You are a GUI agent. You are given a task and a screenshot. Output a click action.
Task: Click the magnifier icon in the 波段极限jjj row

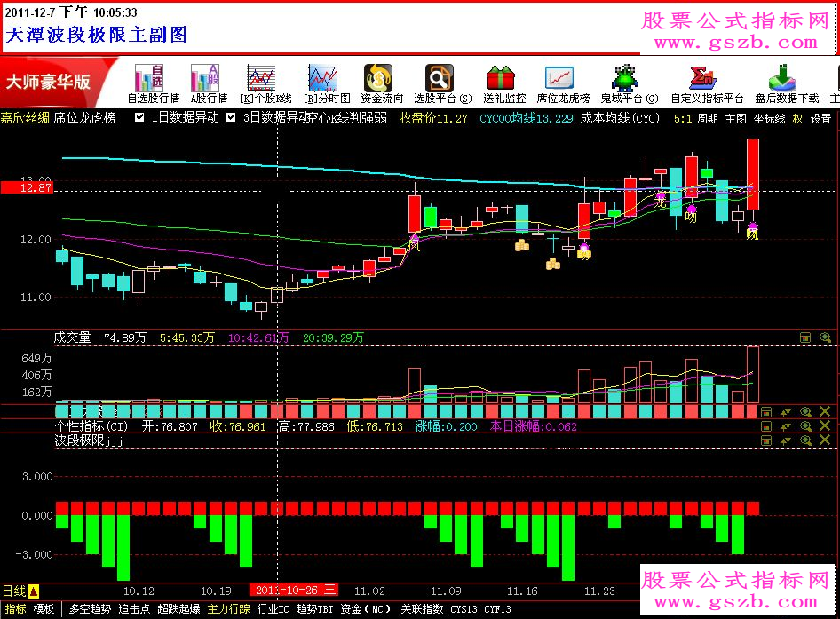[805, 440]
